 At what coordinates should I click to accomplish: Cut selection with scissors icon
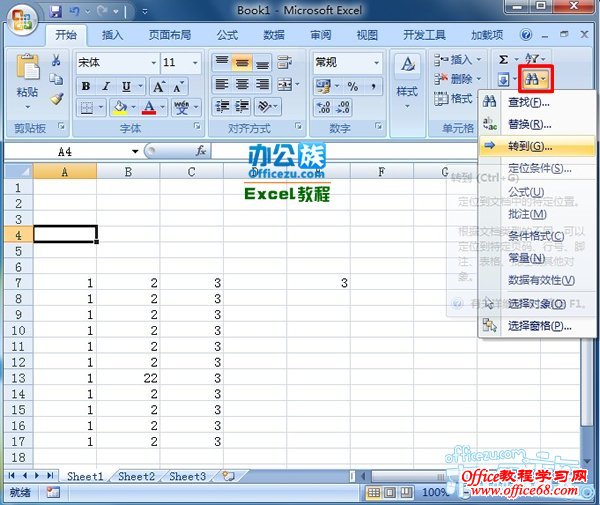pos(56,60)
